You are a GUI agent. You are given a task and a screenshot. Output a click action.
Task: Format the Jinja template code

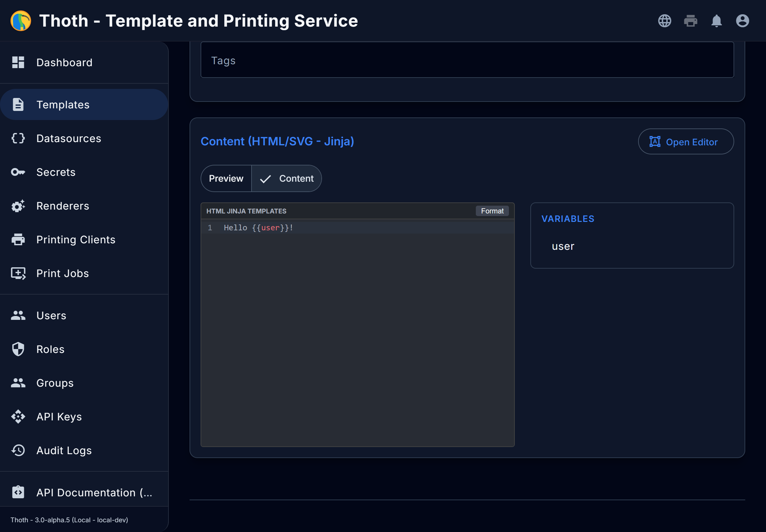point(492,211)
